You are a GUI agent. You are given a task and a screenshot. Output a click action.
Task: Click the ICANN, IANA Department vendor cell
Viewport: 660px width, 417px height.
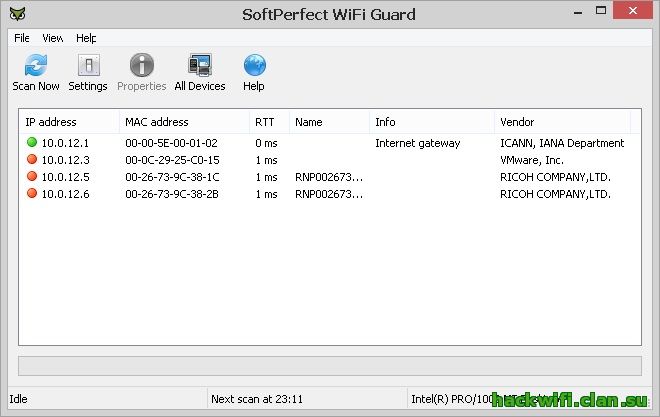pos(562,143)
